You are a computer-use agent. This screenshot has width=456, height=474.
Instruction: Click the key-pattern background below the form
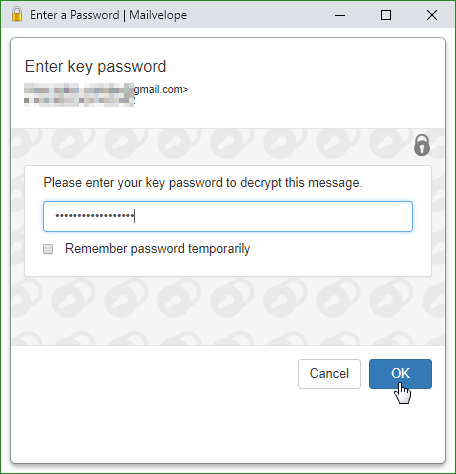[x=228, y=311]
